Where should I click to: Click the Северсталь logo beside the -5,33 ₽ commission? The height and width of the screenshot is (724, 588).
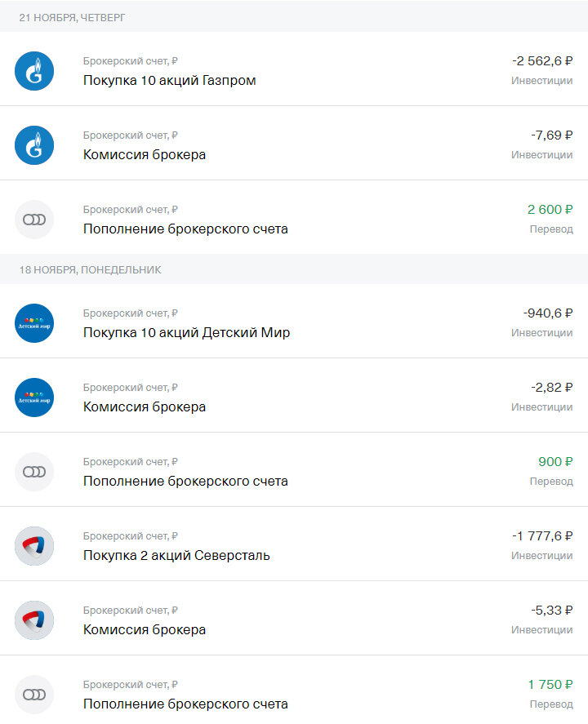[x=34, y=620]
